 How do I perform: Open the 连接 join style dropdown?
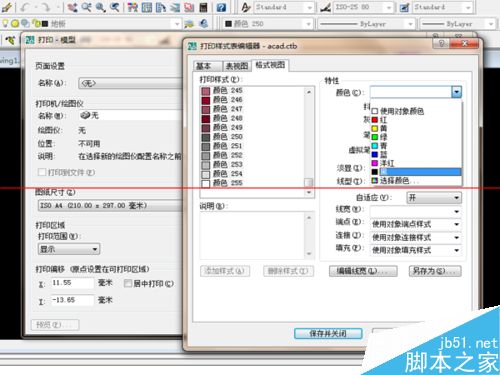tap(416, 237)
